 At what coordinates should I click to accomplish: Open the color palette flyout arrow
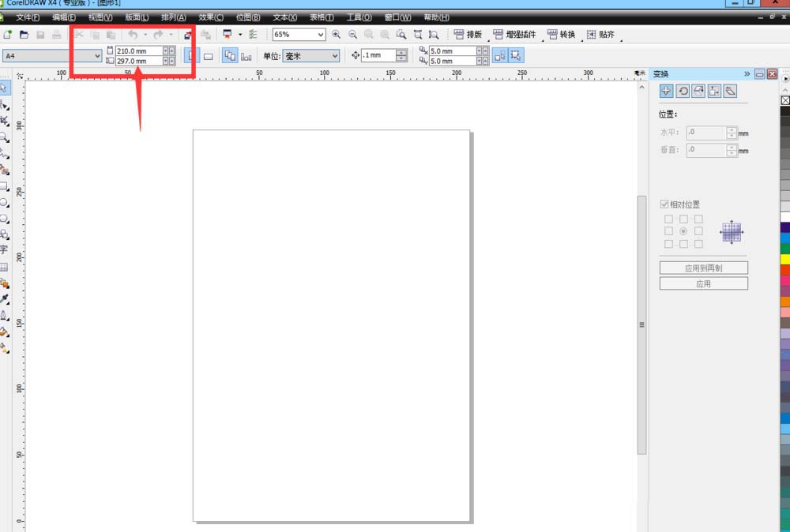[x=785, y=78]
